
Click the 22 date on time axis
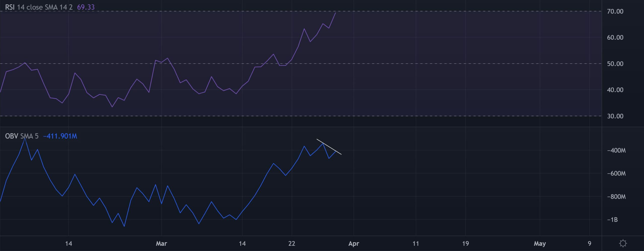click(292, 243)
